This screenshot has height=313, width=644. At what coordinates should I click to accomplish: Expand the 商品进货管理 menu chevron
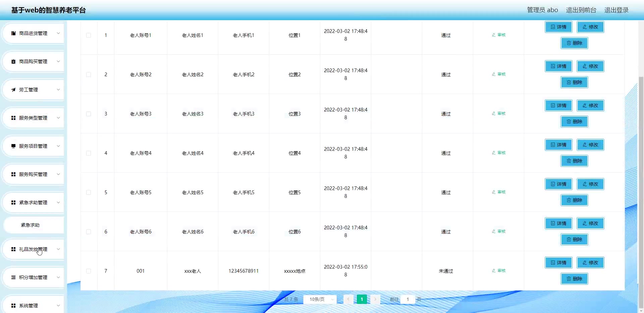point(58,33)
